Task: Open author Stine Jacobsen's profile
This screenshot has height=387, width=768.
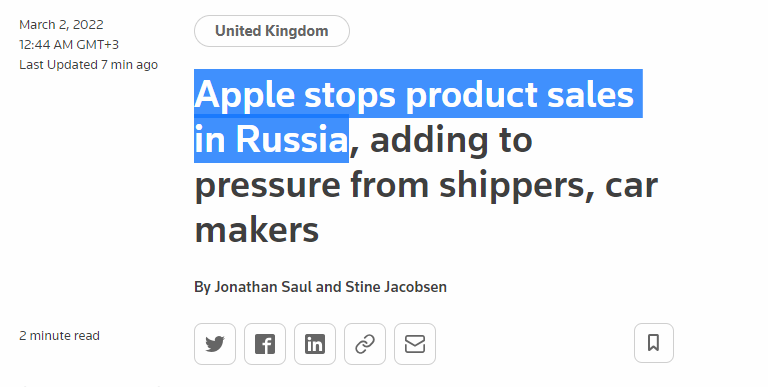Action: click(396, 287)
